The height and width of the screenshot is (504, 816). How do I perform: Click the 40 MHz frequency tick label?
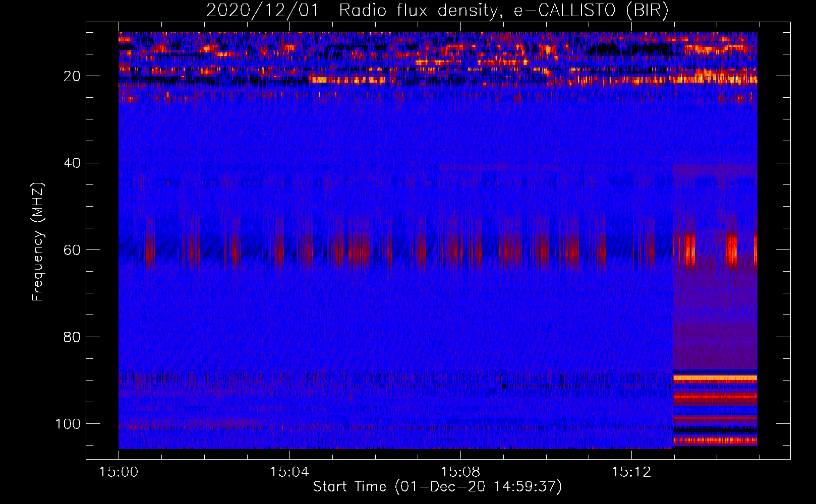coord(72,163)
